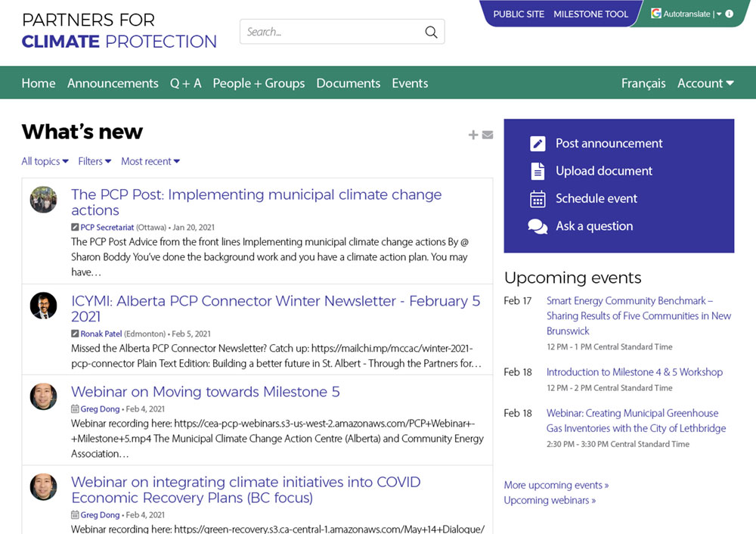
Task: Click the search magnifying glass icon
Action: 431,33
